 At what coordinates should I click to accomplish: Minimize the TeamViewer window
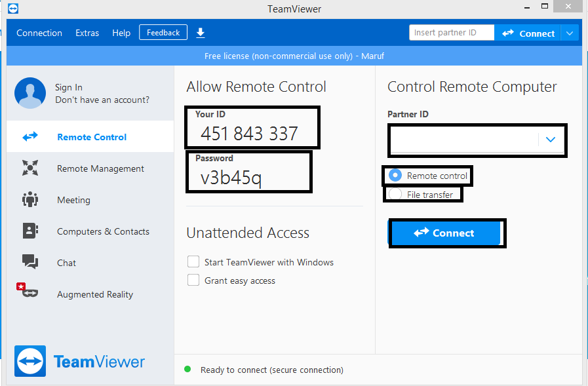click(527, 7)
